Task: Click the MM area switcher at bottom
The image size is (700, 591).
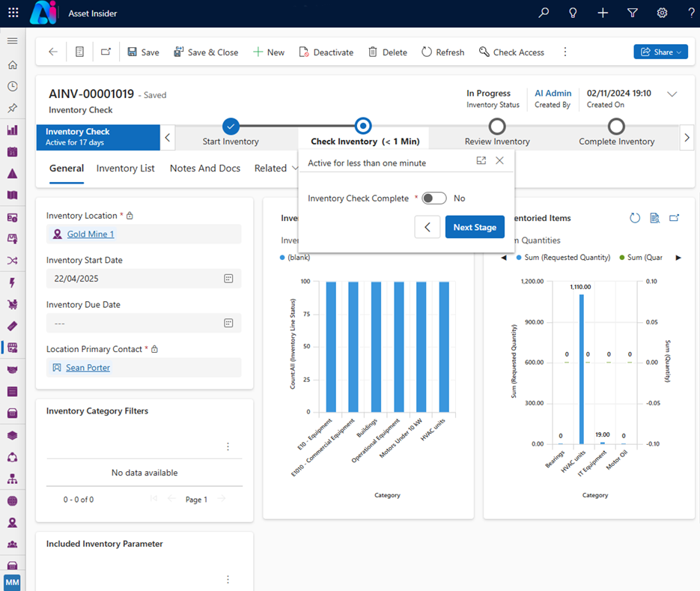Action: (12, 583)
